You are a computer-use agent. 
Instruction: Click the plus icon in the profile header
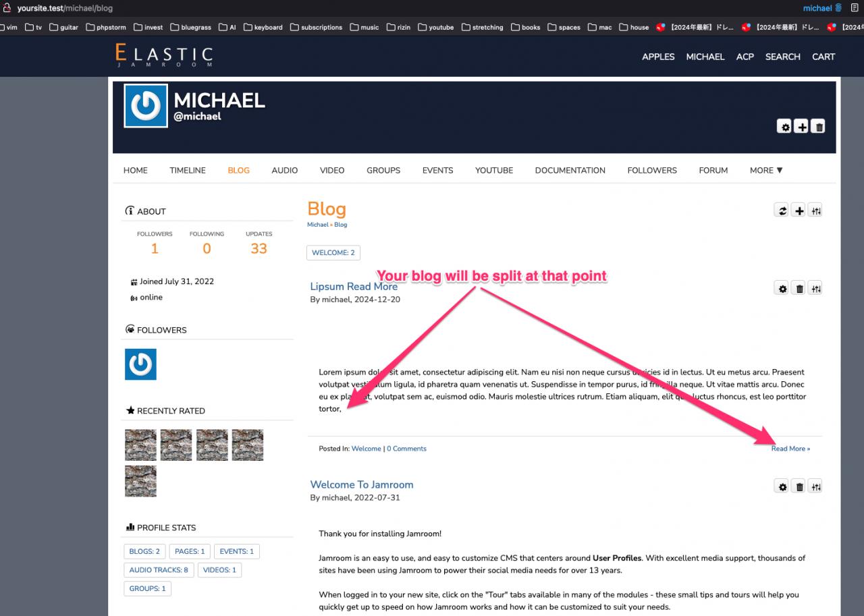tap(801, 126)
